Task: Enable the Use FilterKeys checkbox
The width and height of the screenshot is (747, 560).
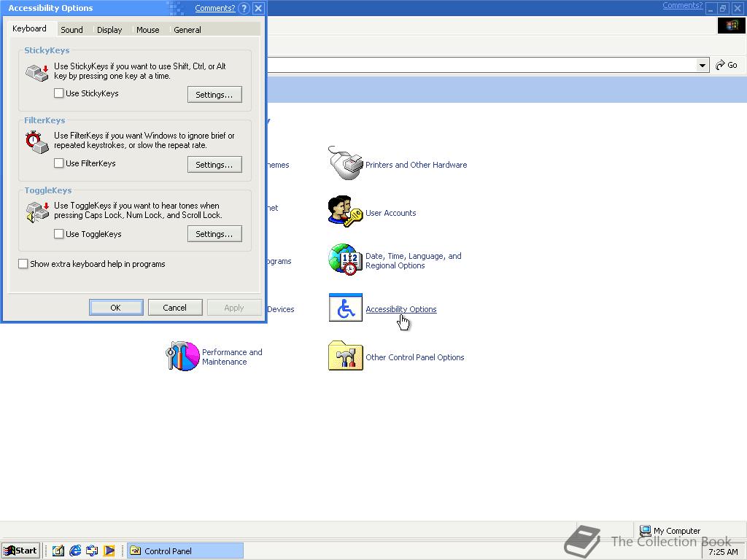Action: (x=58, y=163)
